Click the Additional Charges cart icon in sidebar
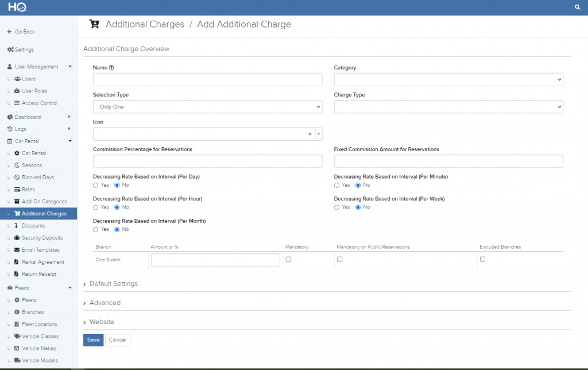The width and height of the screenshot is (588, 370). (17, 214)
